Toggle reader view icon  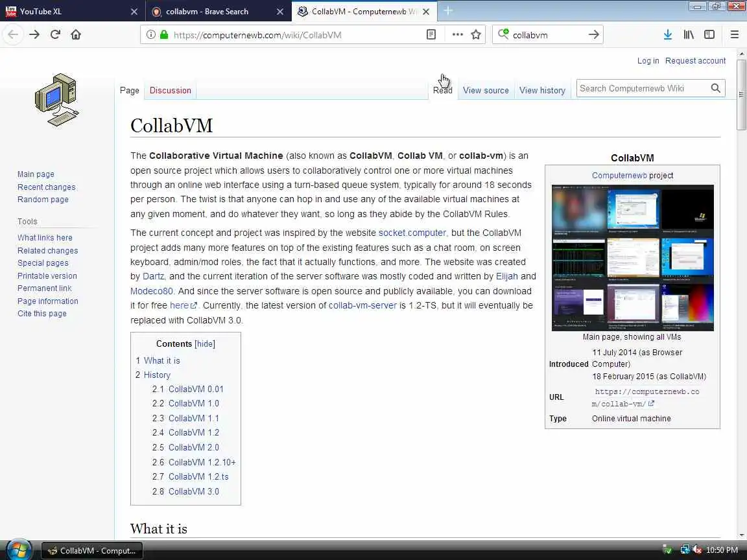[431, 35]
